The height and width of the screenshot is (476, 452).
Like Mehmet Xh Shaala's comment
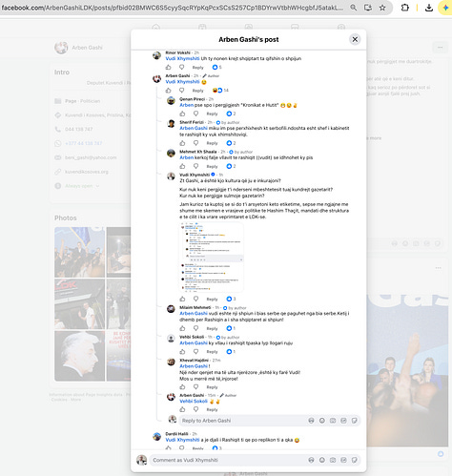click(x=182, y=166)
